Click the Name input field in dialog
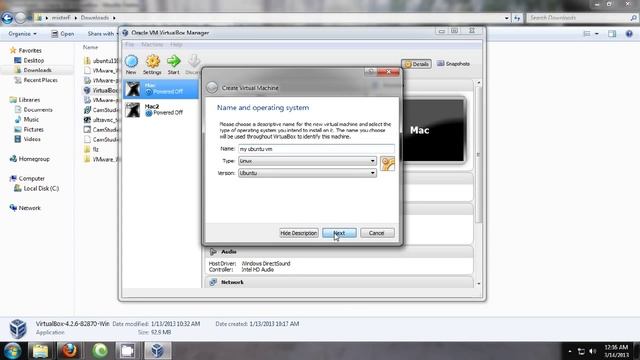 (x=316, y=149)
